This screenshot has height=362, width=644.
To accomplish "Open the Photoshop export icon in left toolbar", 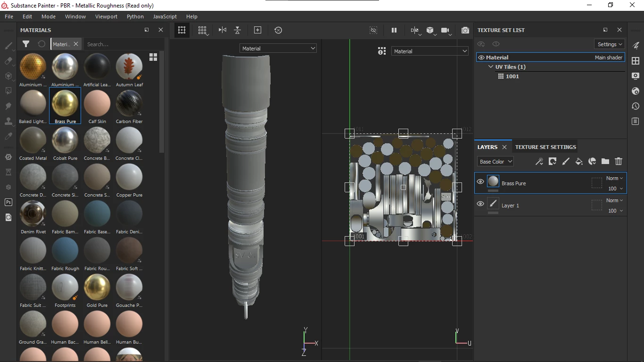I will (8, 202).
